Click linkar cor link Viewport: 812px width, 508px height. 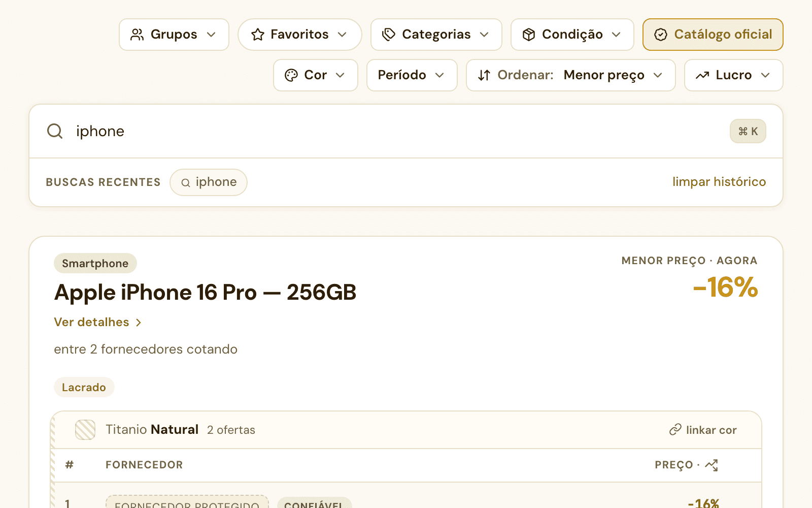coord(703,430)
